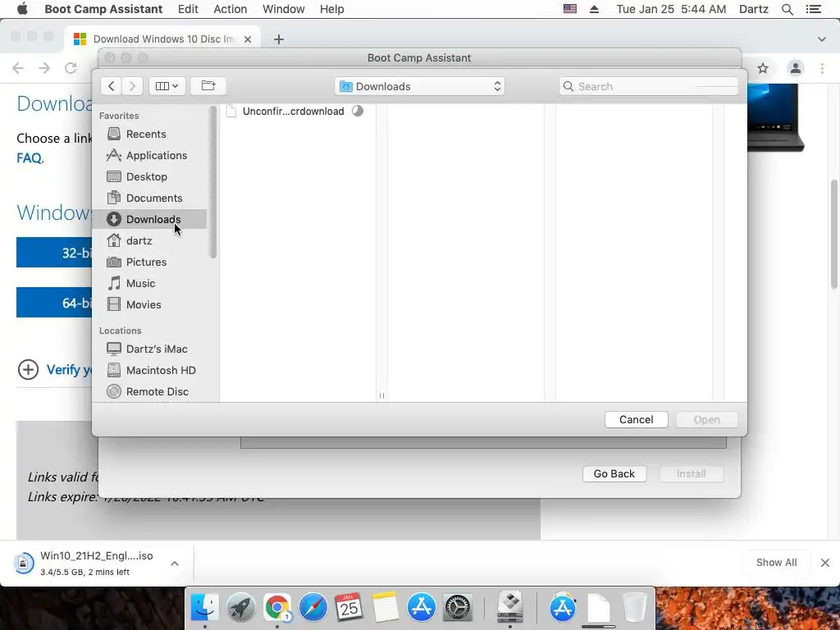Open Google Chrome from the Dock

[277, 607]
